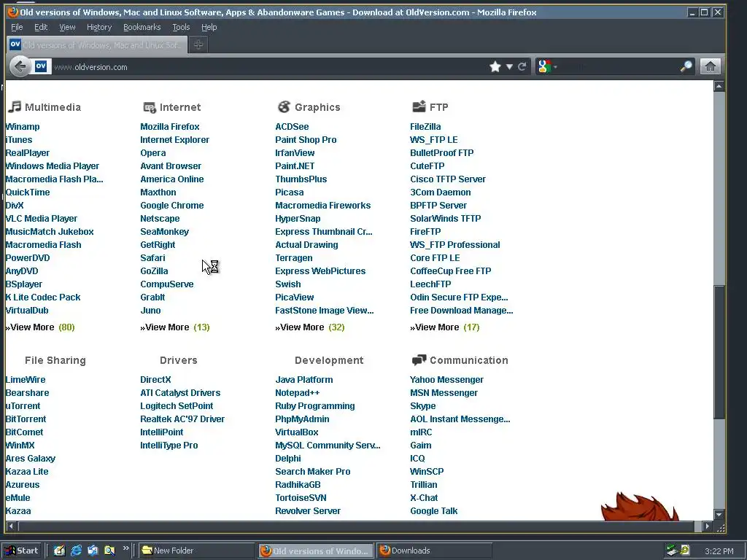This screenshot has width=747, height=560.
Task: Click inside the Google search box
Action: click(x=619, y=66)
